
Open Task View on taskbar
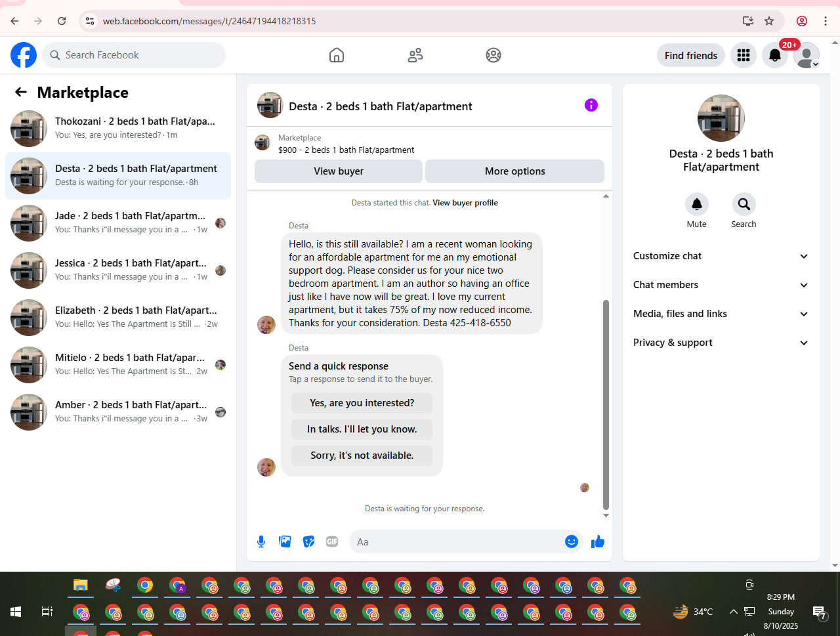click(x=47, y=612)
